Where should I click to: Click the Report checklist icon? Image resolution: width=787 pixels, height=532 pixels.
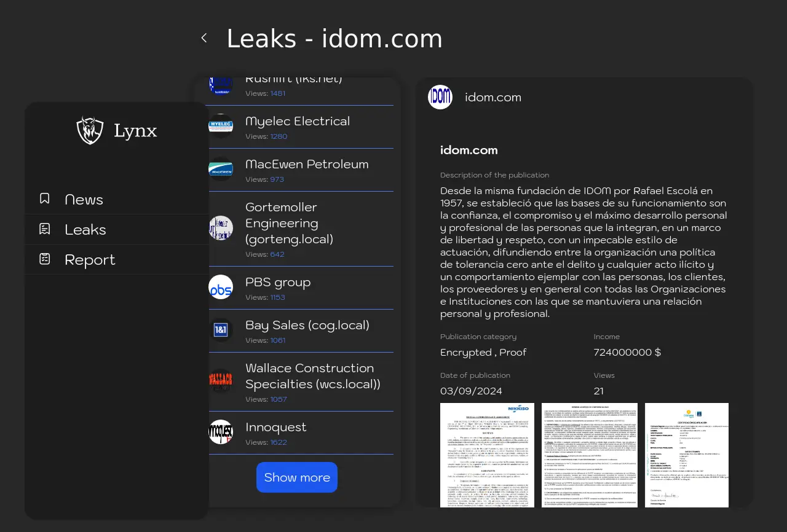point(45,259)
